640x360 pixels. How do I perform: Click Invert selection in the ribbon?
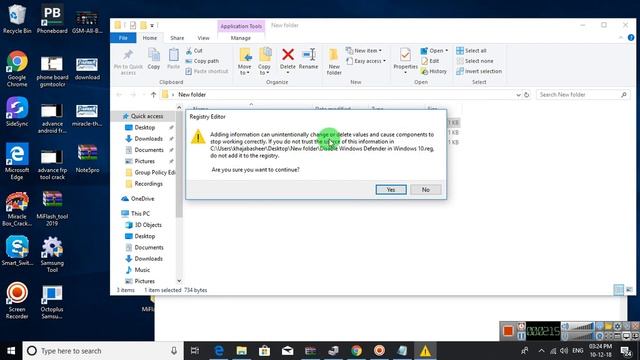click(479, 71)
